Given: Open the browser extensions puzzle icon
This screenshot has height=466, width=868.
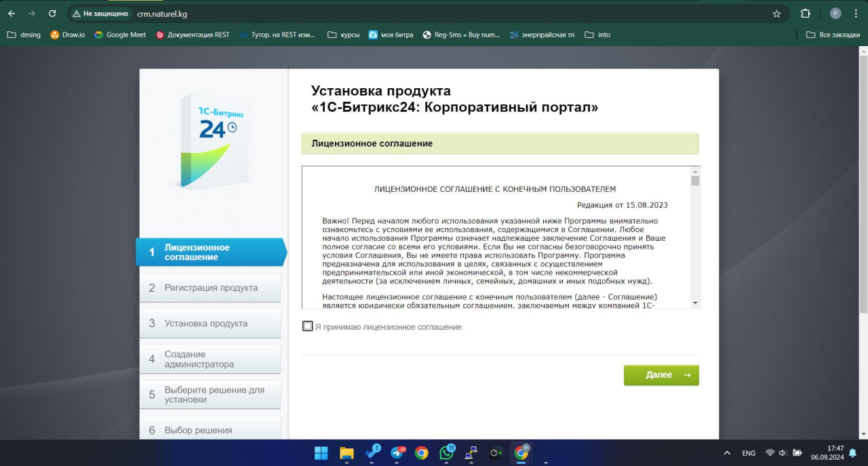Looking at the screenshot, I should point(806,14).
